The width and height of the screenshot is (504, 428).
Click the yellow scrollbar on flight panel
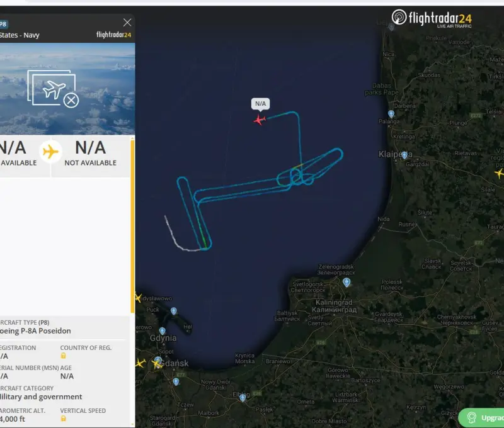[x=132, y=227]
